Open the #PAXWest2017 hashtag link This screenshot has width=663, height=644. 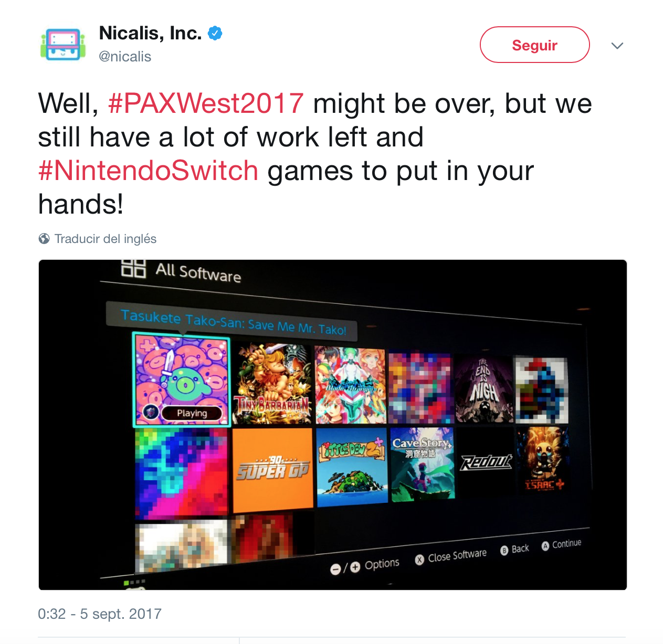[x=206, y=103]
